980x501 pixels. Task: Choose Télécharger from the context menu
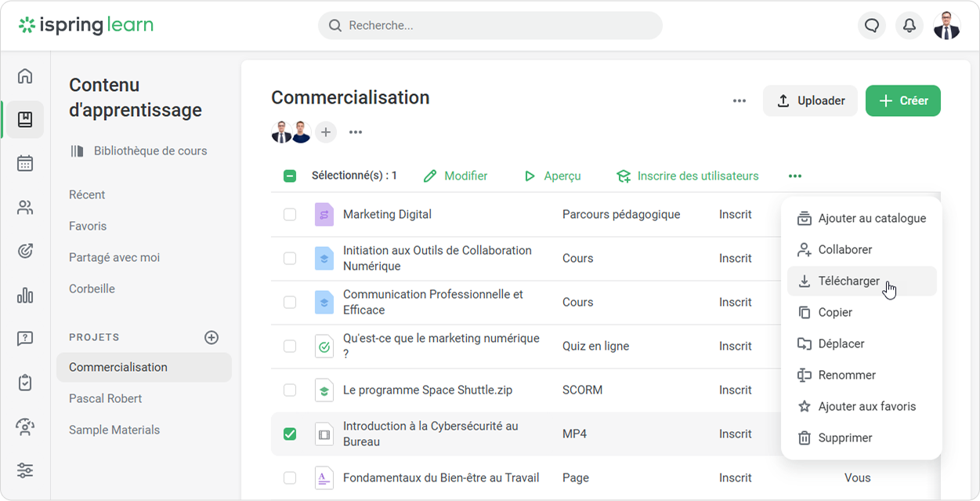pos(848,281)
